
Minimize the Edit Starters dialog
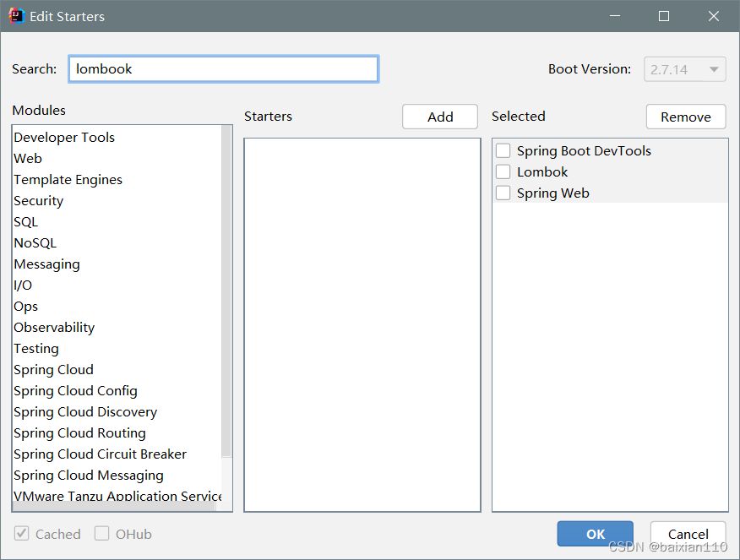(x=614, y=16)
